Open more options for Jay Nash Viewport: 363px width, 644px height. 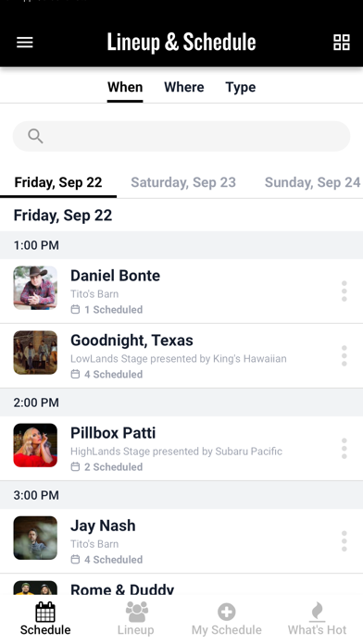[344, 541]
